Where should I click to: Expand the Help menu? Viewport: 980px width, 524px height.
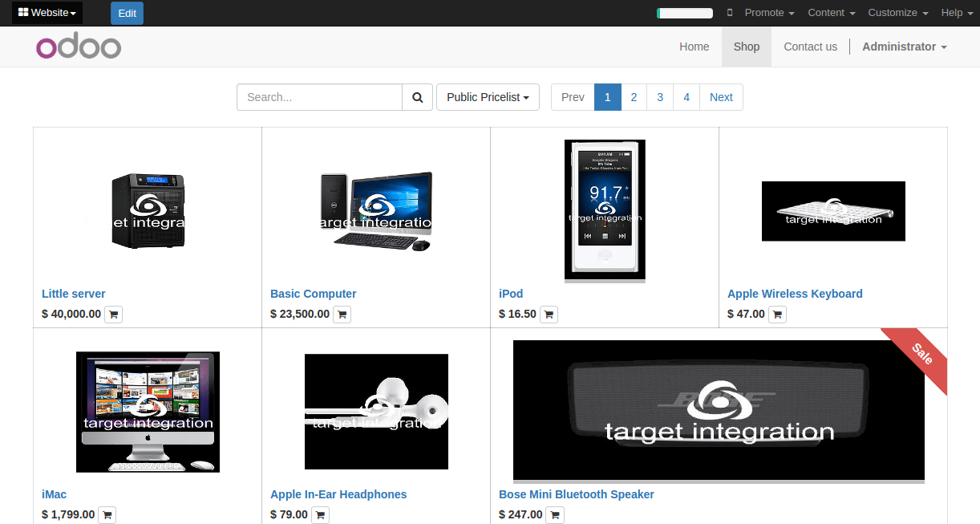(x=957, y=13)
